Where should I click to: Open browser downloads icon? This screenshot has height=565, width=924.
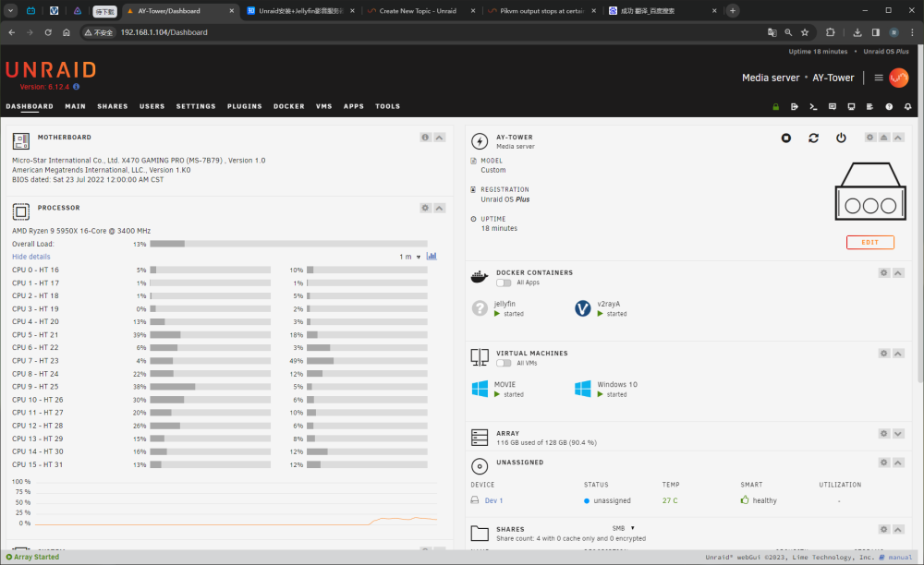pos(857,32)
